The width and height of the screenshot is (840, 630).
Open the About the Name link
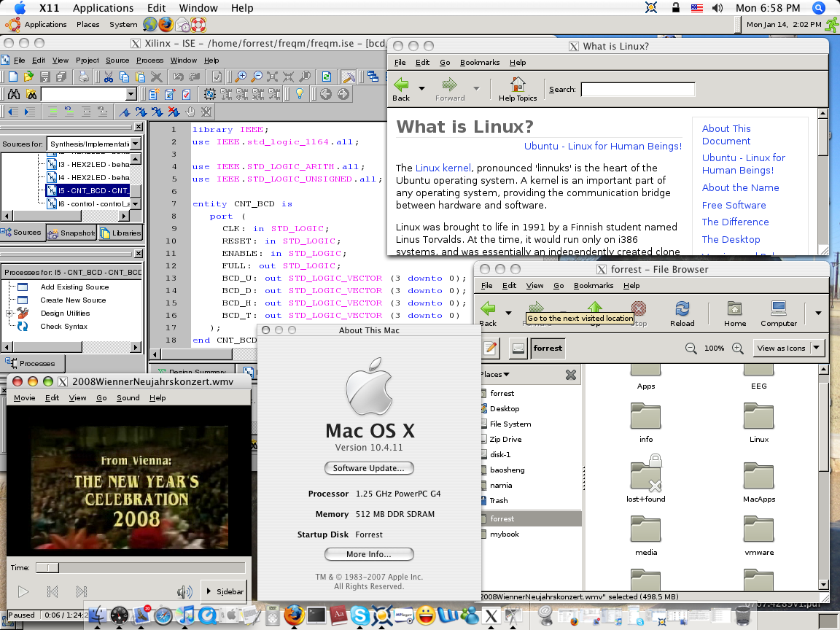740,187
